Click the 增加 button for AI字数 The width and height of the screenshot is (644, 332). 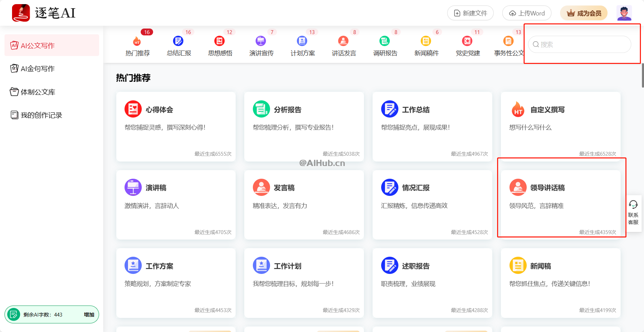click(89, 314)
